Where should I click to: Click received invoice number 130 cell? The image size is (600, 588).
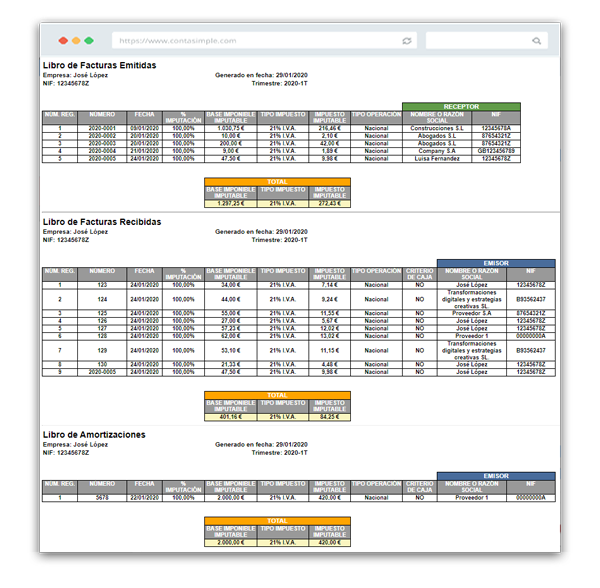(102, 365)
